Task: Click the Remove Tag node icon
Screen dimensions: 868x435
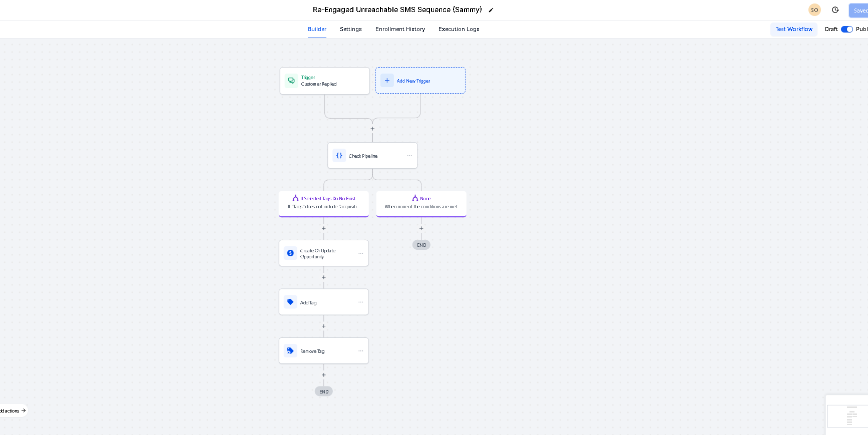Action: click(290, 351)
